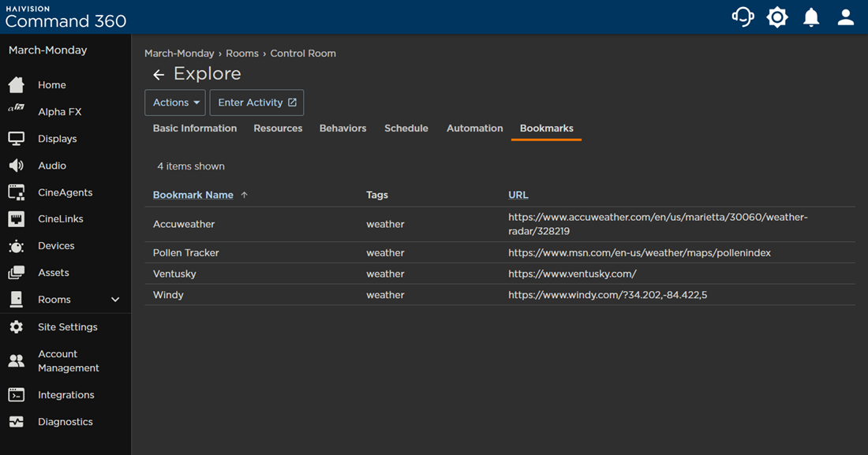Image resolution: width=868 pixels, height=455 pixels.
Task: Switch to the Automation tab
Action: tap(475, 128)
